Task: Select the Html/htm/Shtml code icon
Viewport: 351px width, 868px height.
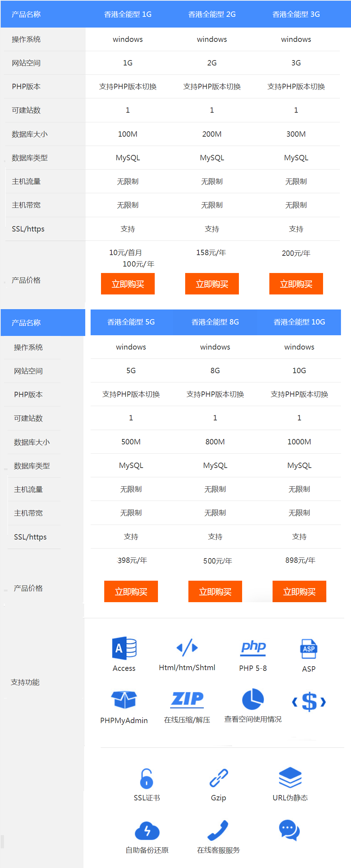Action: pyautogui.click(x=187, y=648)
